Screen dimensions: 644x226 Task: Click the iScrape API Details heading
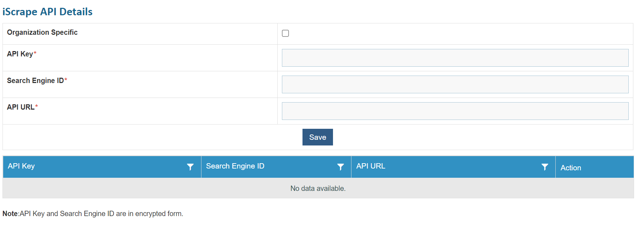coord(48,12)
